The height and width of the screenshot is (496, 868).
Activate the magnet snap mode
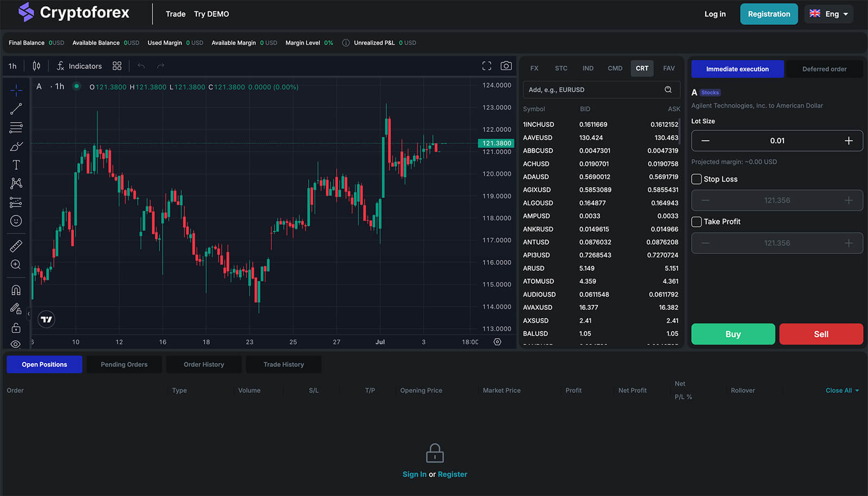(x=16, y=290)
